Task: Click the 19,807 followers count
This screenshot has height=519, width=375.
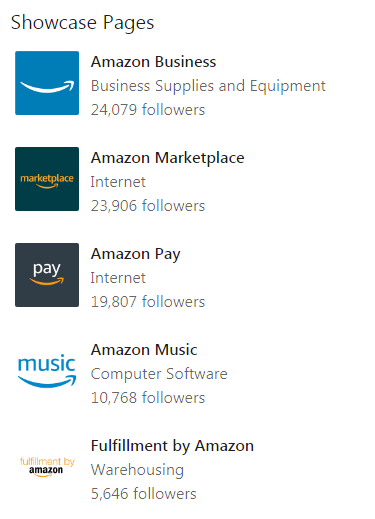Action: (x=148, y=302)
